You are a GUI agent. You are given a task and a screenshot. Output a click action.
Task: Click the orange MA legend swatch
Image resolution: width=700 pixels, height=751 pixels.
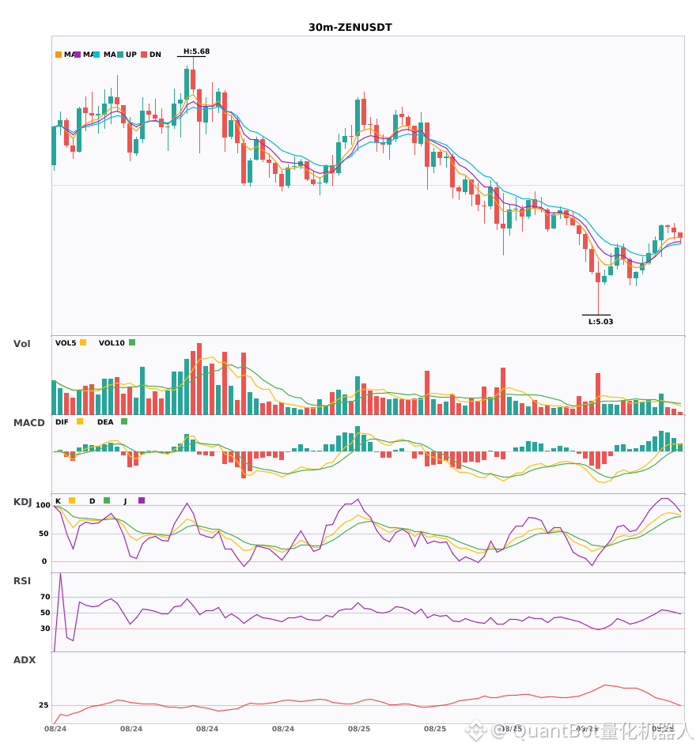point(59,55)
